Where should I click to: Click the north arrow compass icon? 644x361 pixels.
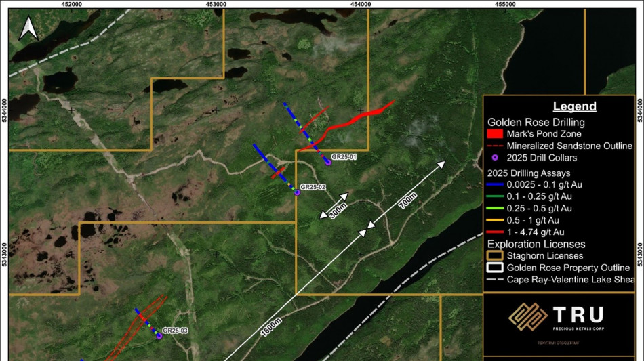click(28, 28)
